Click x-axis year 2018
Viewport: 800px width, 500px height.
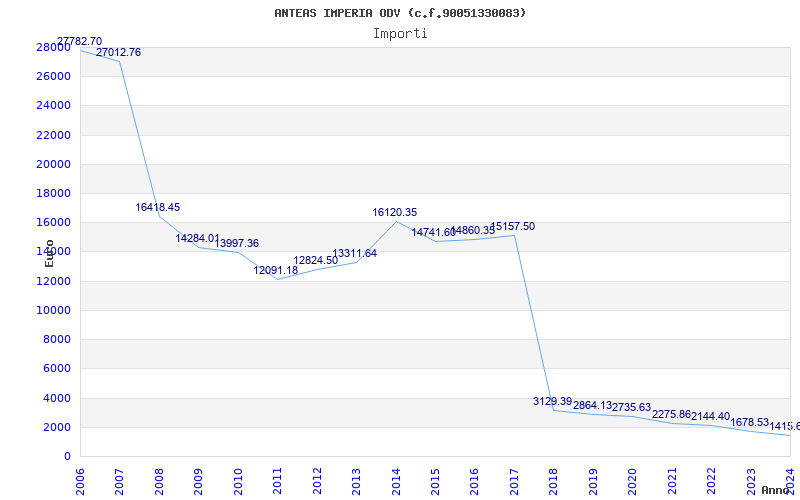(553, 482)
